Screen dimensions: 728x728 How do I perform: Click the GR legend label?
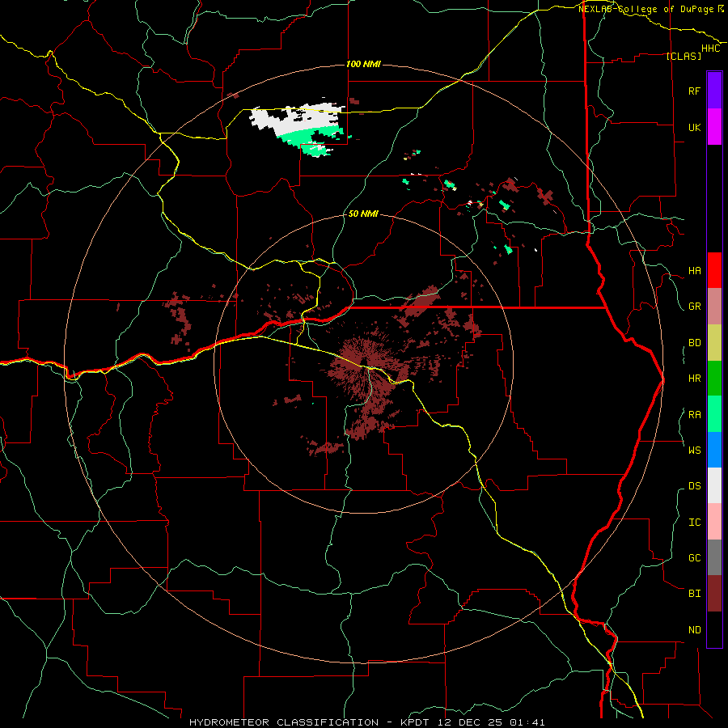click(694, 307)
